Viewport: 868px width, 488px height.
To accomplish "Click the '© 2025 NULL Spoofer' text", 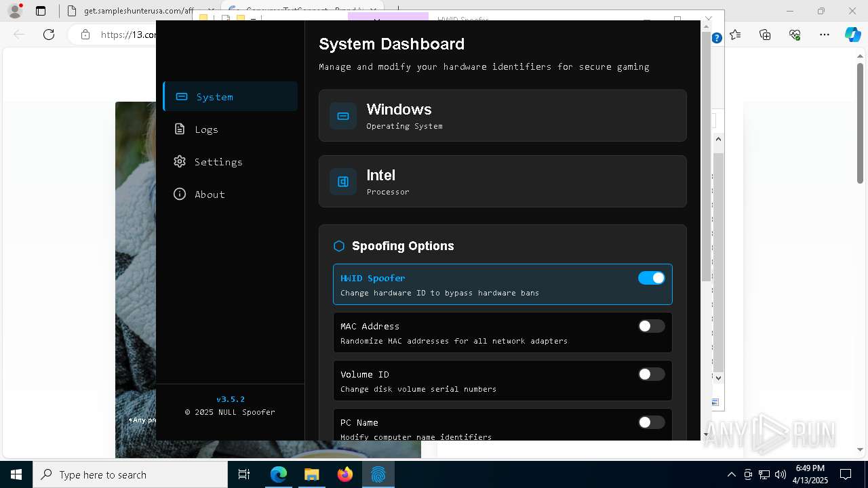I will pyautogui.click(x=231, y=412).
